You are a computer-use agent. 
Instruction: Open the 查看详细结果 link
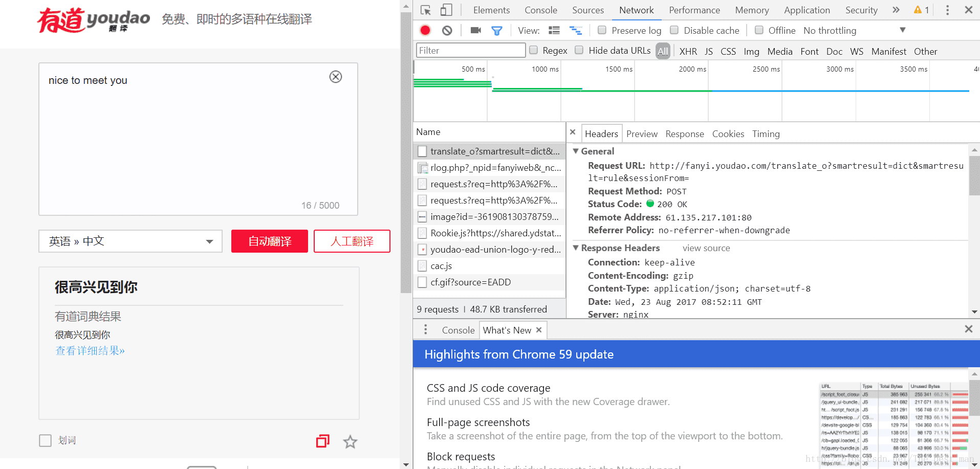tap(90, 351)
